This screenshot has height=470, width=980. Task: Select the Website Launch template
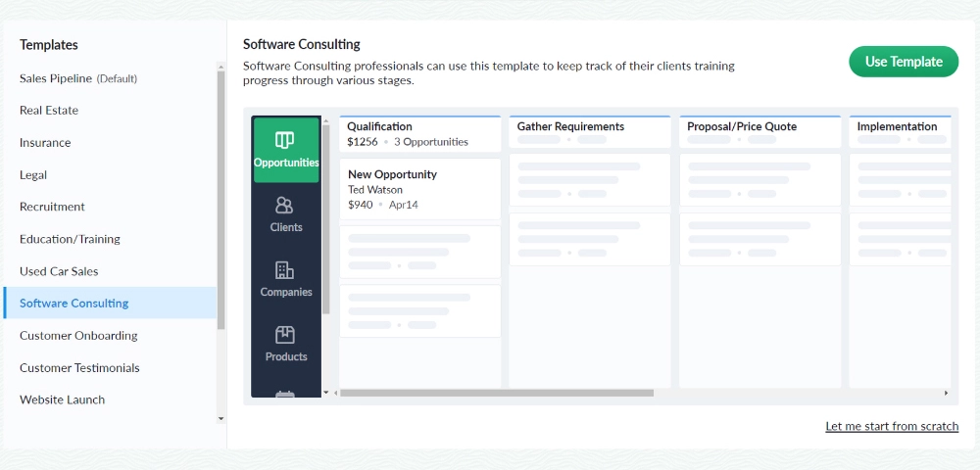62,399
